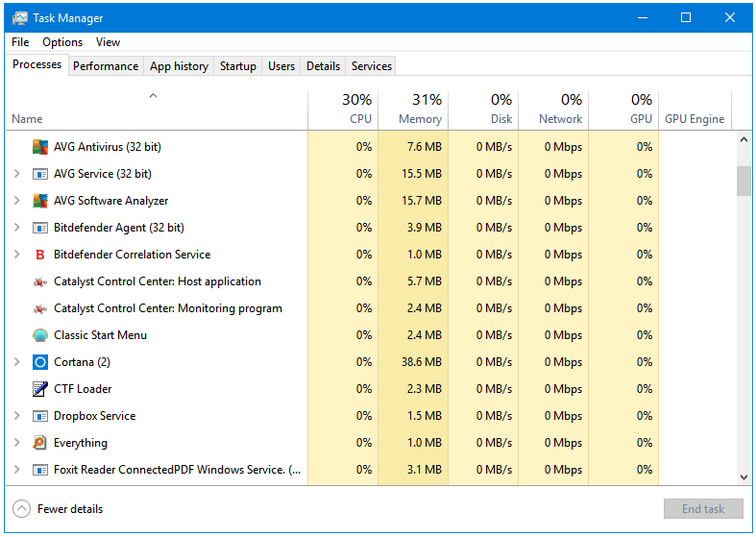Sort processes by Memory column
This screenshot has height=537, width=756.
click(413, 110)
